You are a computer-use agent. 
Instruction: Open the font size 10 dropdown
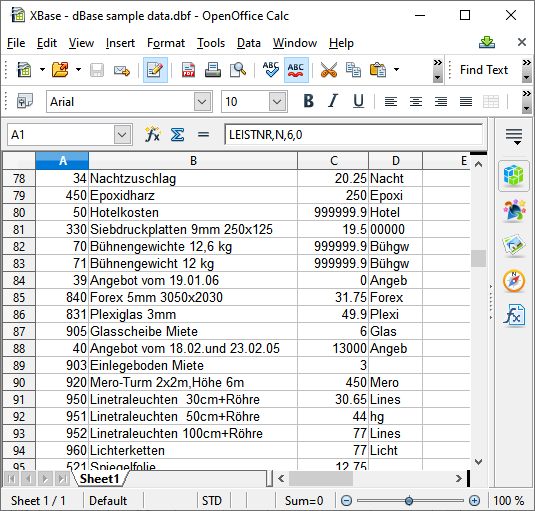(x=277, y=102)
